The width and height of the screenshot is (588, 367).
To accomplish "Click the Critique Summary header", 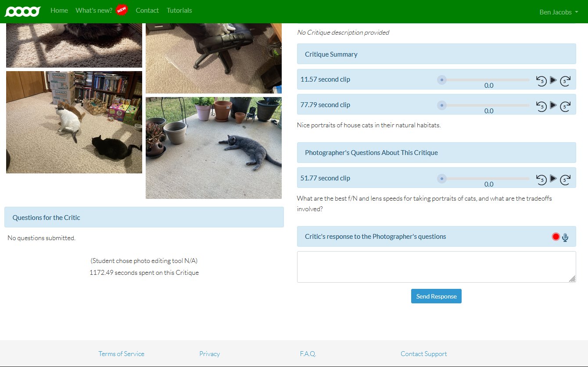I will pyautogui.click(x=436, y=54).
